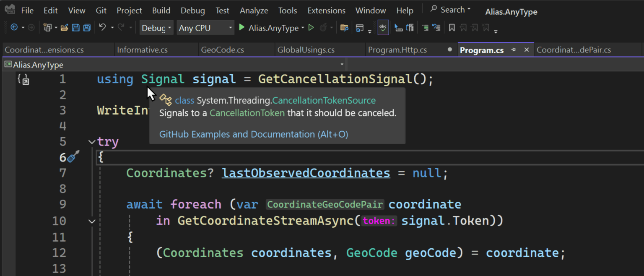Toggle the pin on the Program.cs tab
The image size is (644, 276).
[x=514, y=50]
